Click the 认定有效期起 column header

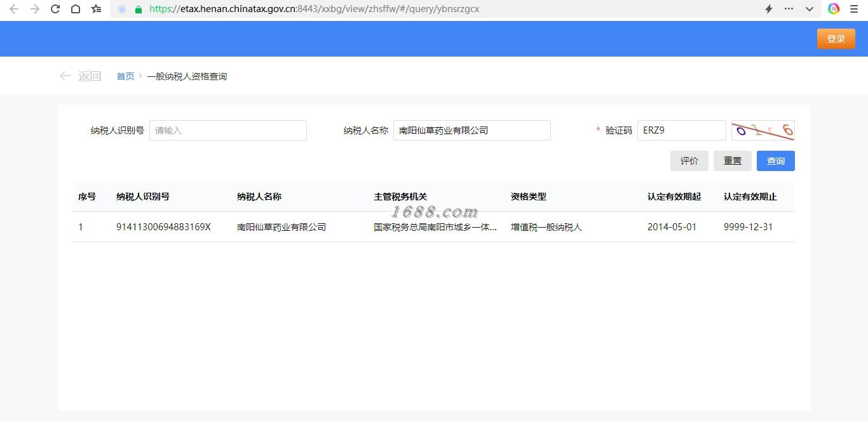coord(674,197)
